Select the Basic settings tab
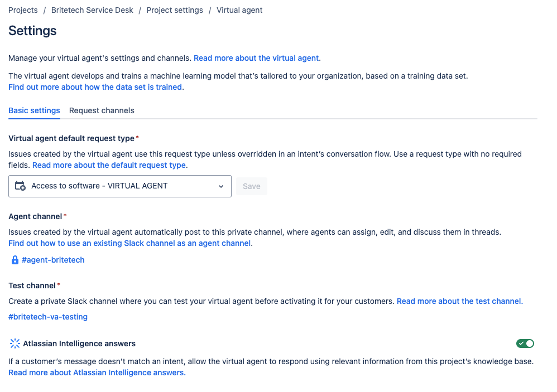This screenshot has width=557, height=392. pos(34,110)
